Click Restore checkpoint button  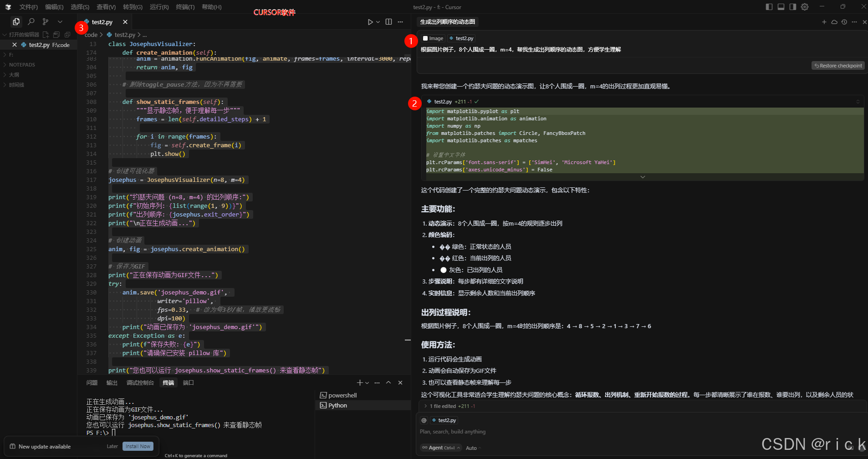pos(838,66)
